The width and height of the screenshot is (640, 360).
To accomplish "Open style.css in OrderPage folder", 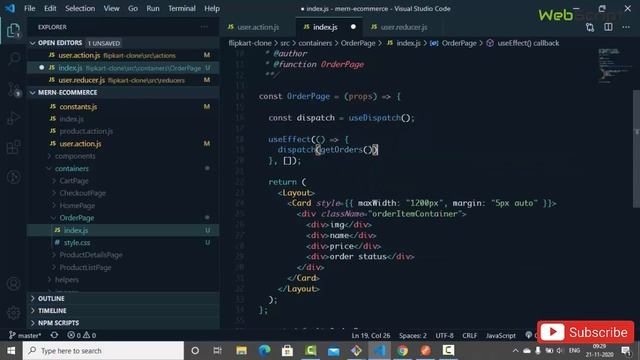I will tap(77, 243).
